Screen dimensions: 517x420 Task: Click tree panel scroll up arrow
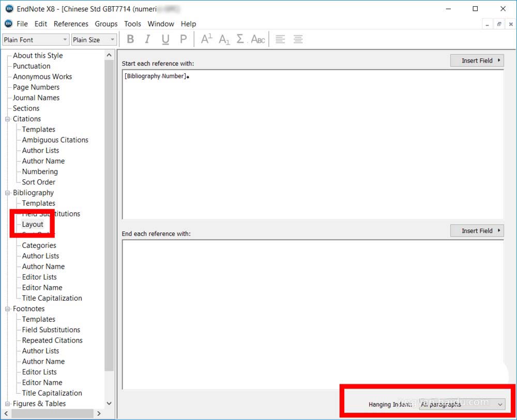point(109,55)
